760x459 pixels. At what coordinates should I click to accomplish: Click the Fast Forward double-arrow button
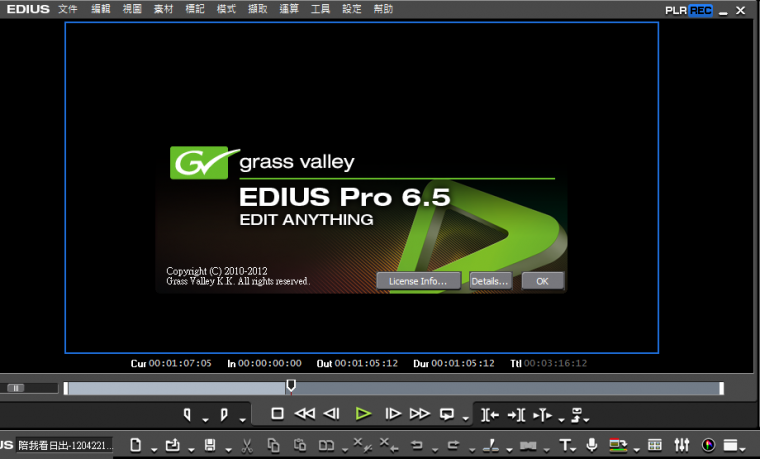point(420,414)
